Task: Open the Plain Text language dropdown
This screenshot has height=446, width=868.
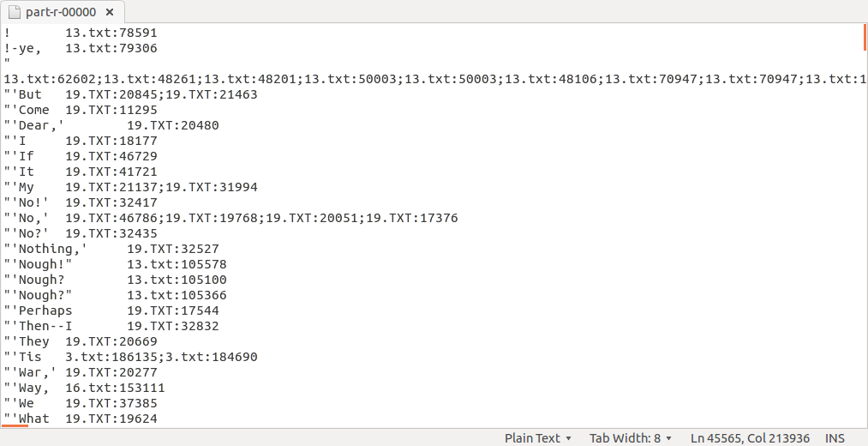Action: pos(538,437)
